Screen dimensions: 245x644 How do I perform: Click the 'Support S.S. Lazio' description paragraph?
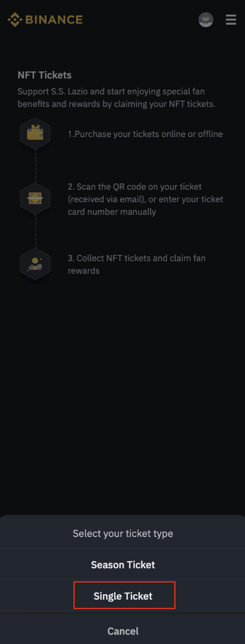[117, 98]
